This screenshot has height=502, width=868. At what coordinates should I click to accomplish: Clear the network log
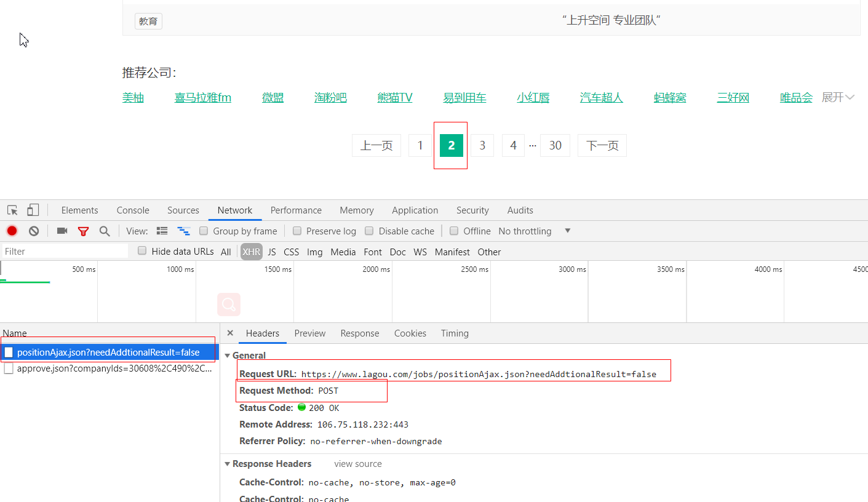pos(34,231)
